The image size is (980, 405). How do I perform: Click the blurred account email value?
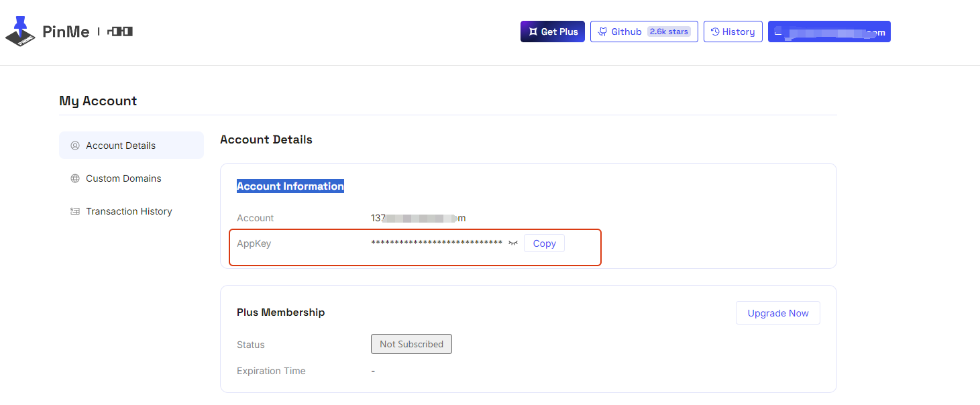click(x=419, y=218)
